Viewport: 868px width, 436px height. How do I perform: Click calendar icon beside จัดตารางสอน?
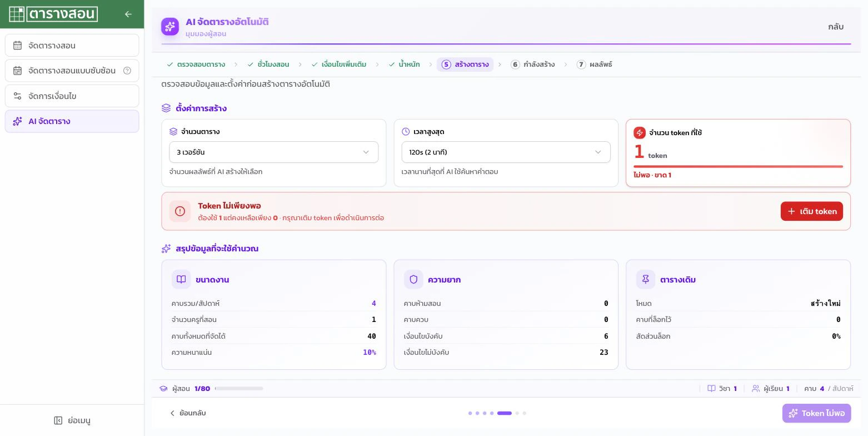pyautogui.click(x=18, y=46)
